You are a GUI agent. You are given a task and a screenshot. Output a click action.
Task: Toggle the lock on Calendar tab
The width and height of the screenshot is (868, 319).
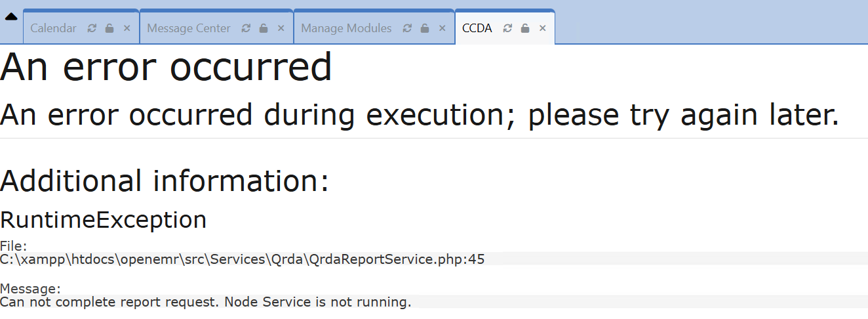pyautogui.click(x=109, y=28)
